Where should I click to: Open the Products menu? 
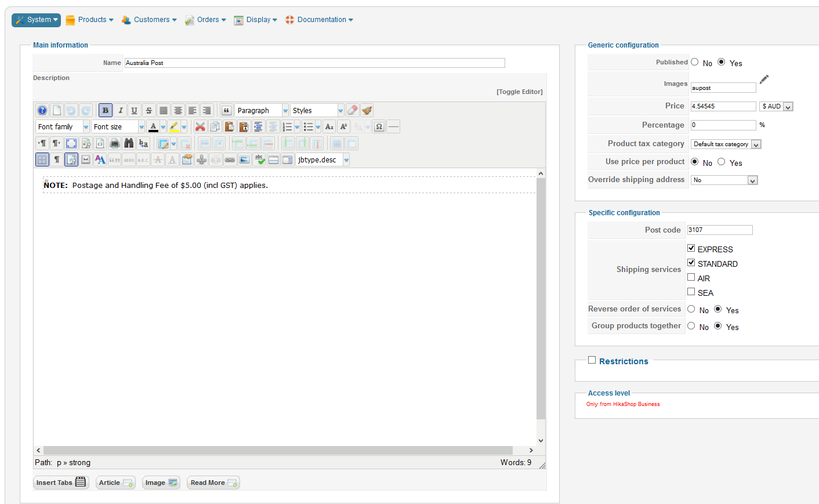click(89, 20)
